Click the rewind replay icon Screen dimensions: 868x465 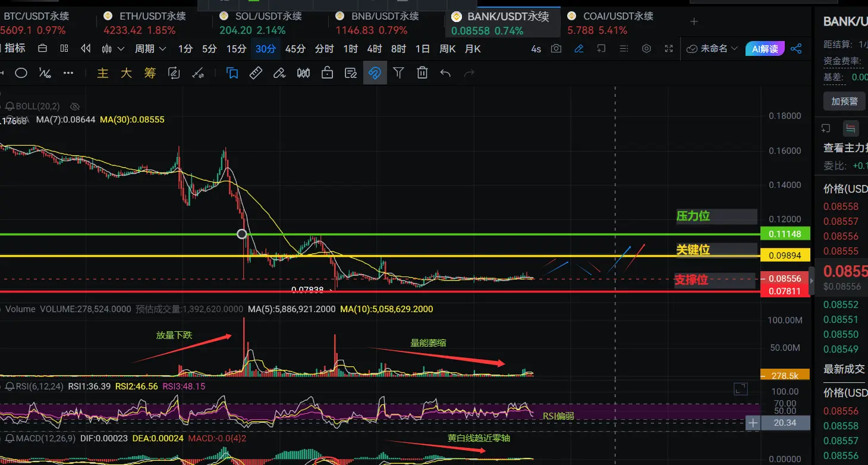(86, 49)
